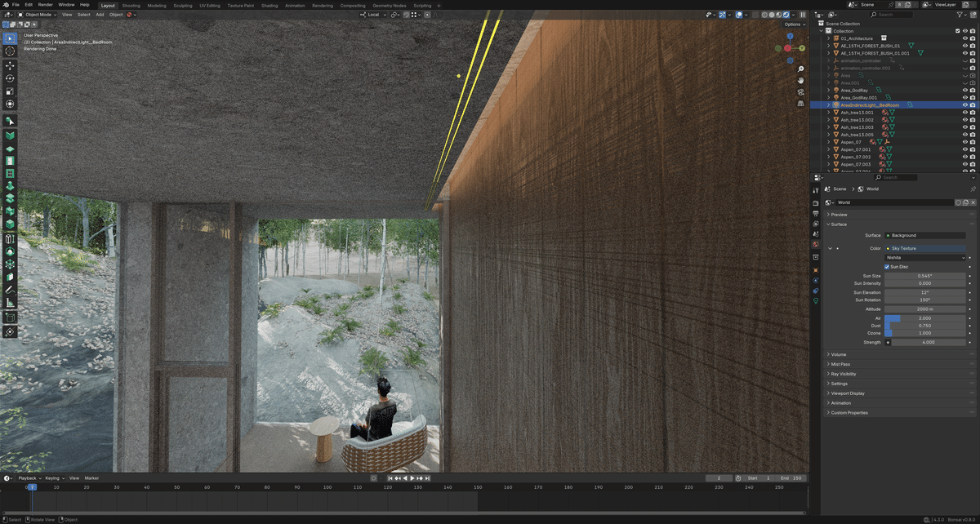This screenshot has width=980, height=524.
Task: Switch viewport to Rendered shading icon
Action: [786, 15]
